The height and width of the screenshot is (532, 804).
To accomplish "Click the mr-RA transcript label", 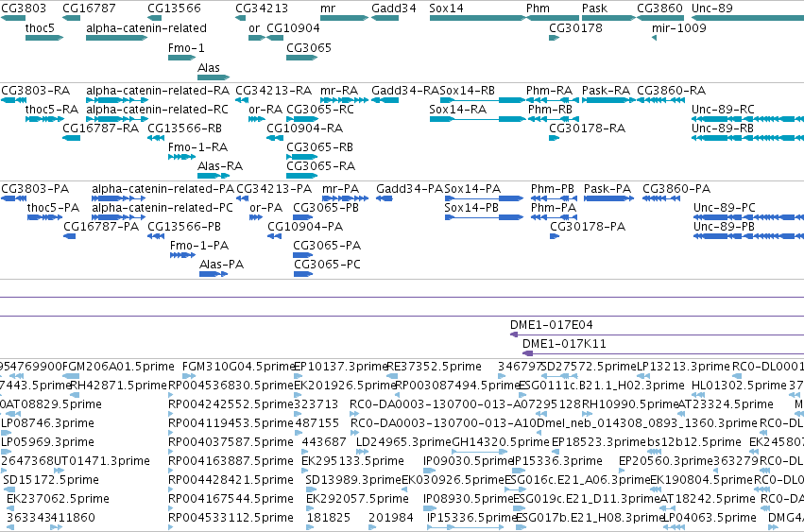I will coord(339,91).
